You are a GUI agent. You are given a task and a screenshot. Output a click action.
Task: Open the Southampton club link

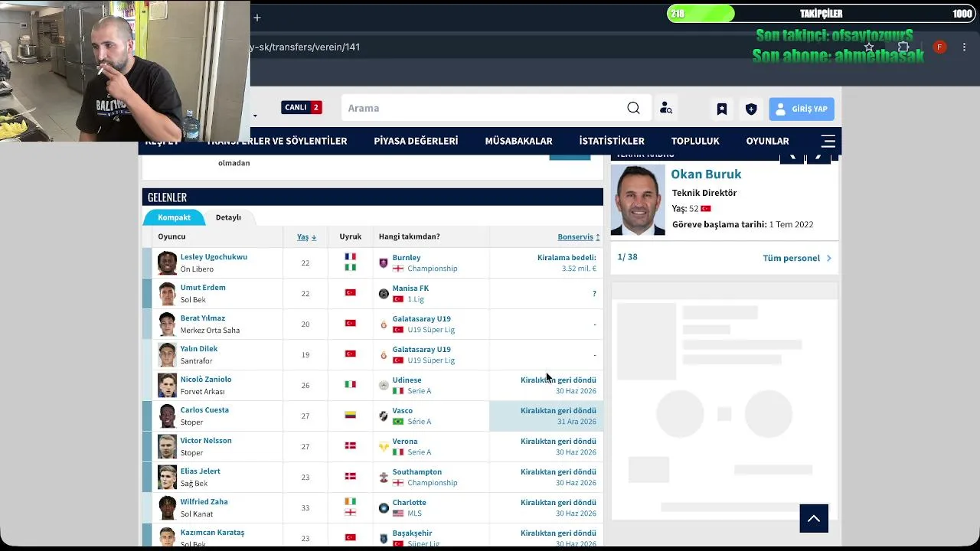click(x=417, y=472)
